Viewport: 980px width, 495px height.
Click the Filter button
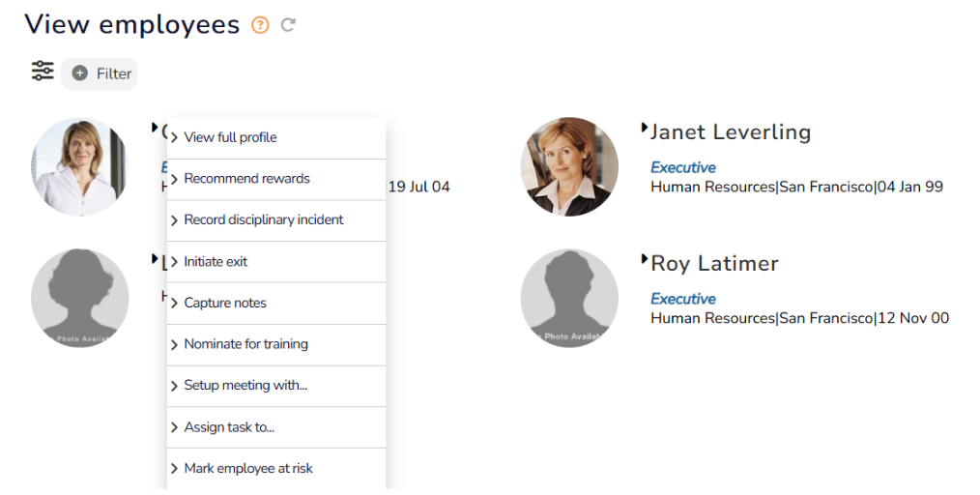101,73
